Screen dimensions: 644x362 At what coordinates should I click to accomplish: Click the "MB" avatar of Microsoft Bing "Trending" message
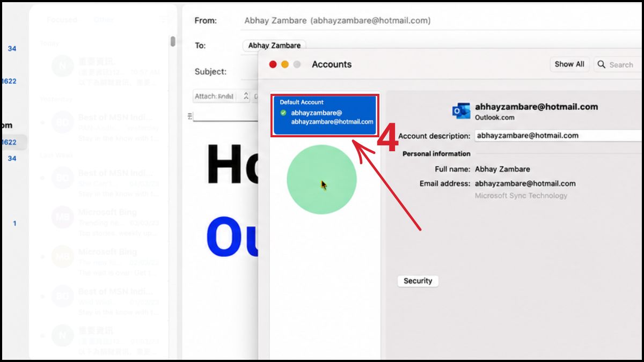click(x=62, y=217)
